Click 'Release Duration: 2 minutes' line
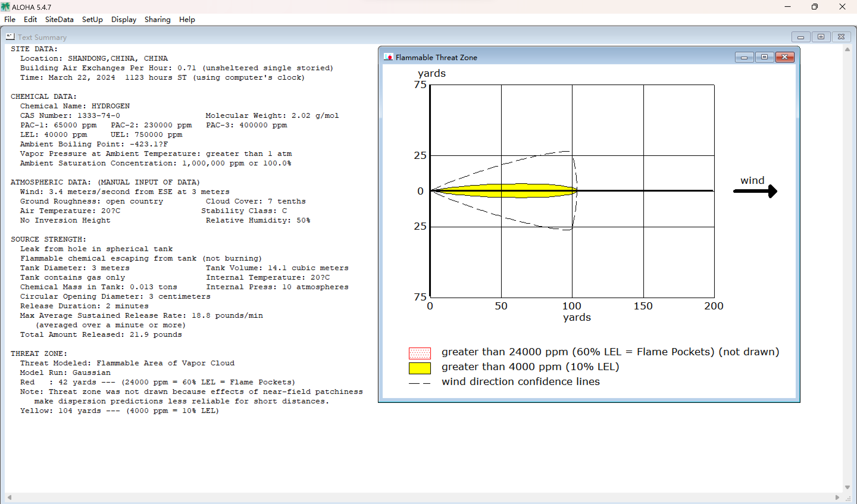Viewport: 857px width, 504px height. (x=84, y=306)
